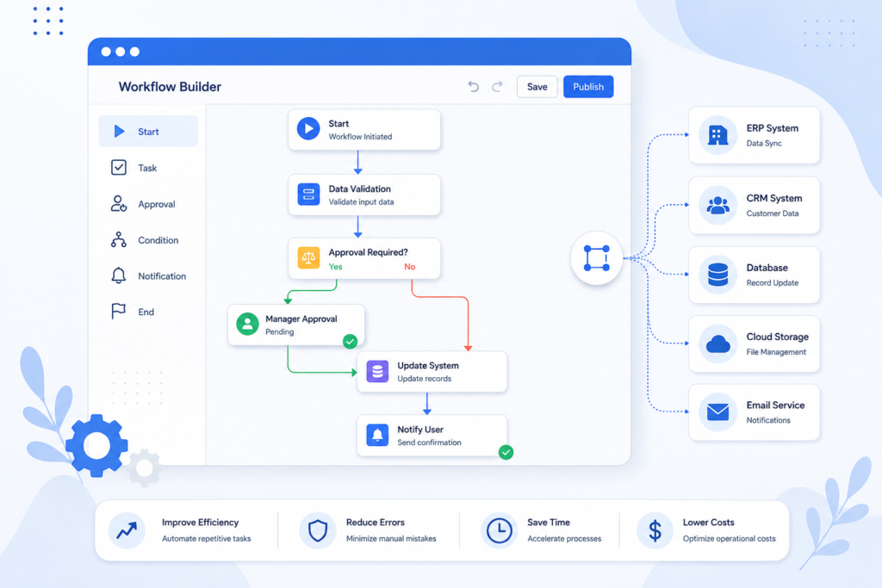Screen dimensions: 882x588
Task: Click the 'Automate repetitive tasks' text
Action: [x=207, y=539]
